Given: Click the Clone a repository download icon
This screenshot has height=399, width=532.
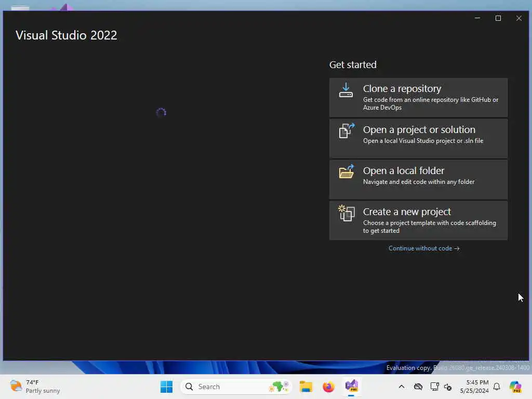Looking at the screenshot, I should point(345,90).
